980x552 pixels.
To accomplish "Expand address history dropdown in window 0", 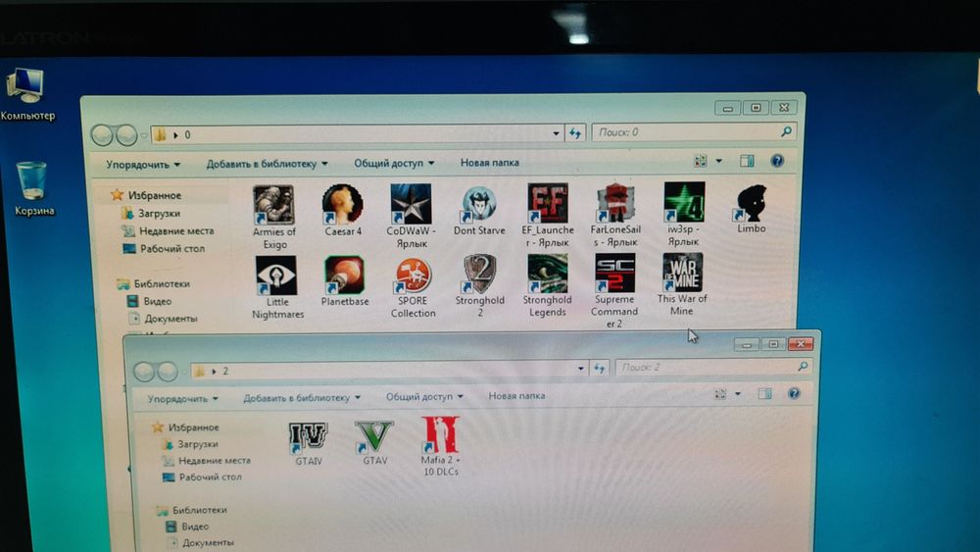I will point(556,133).
